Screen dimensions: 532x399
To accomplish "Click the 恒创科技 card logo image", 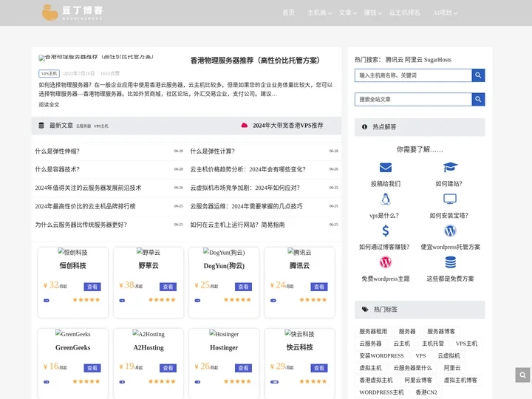I will tap(72, 252).
